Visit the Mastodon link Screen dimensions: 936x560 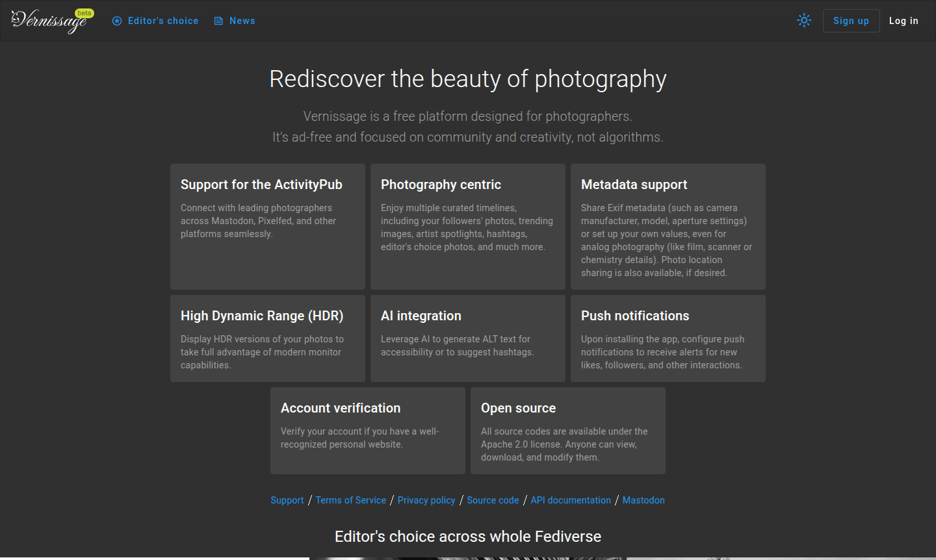[x=643, y=500]
